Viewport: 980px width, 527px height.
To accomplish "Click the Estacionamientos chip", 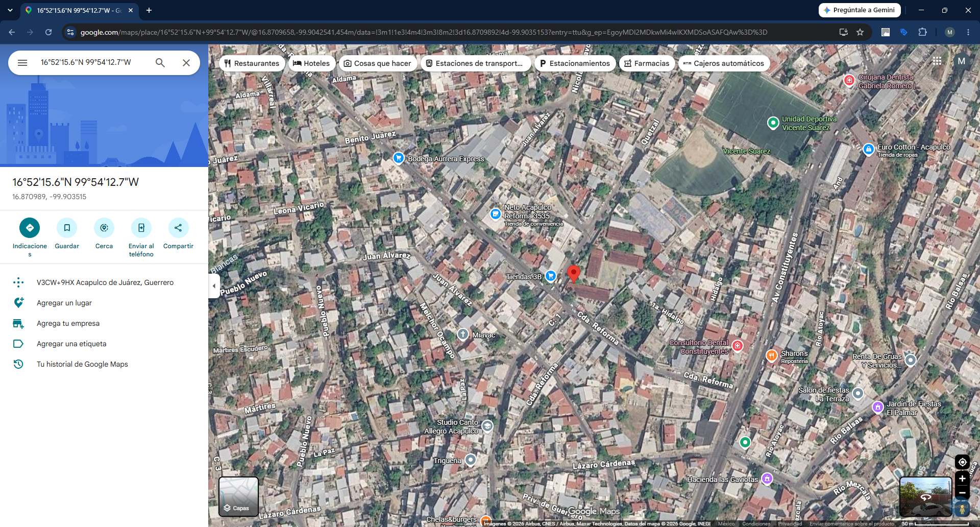I will pos(575,63).
